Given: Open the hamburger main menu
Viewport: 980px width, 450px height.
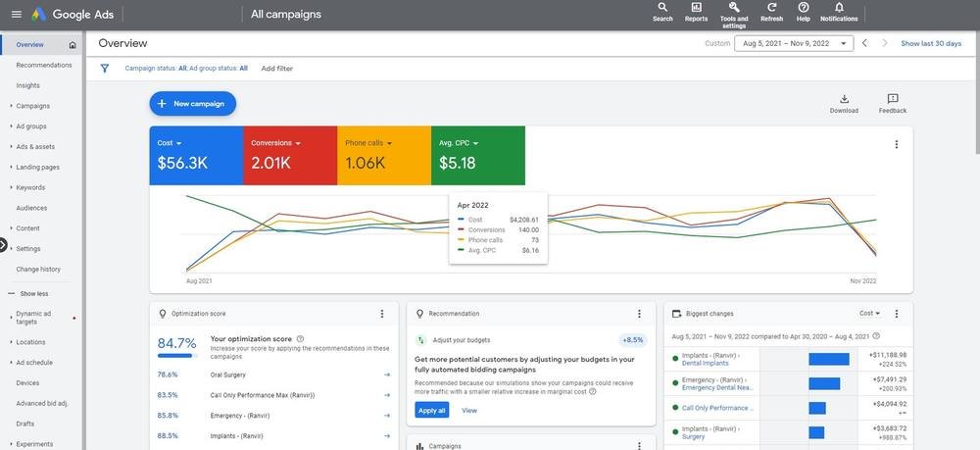Looking at the screenshot, I should tap(17, 15).
